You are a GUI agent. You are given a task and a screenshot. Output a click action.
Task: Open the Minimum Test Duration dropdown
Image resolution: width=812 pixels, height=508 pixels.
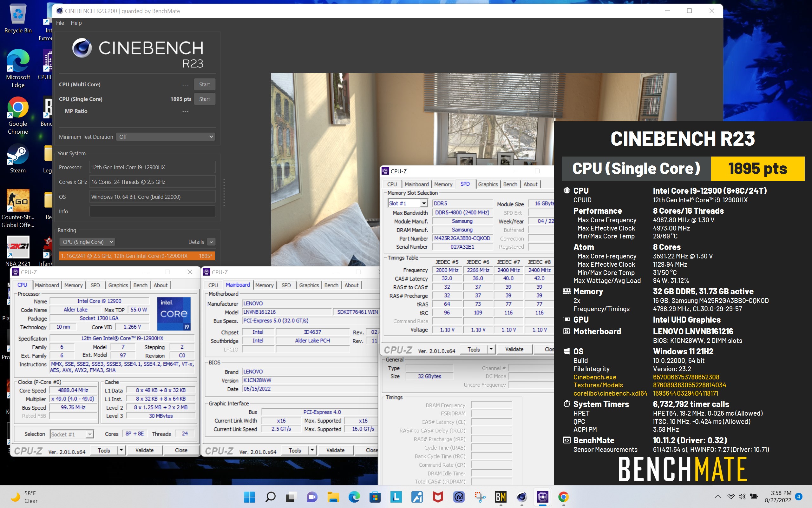coord(166,137)
